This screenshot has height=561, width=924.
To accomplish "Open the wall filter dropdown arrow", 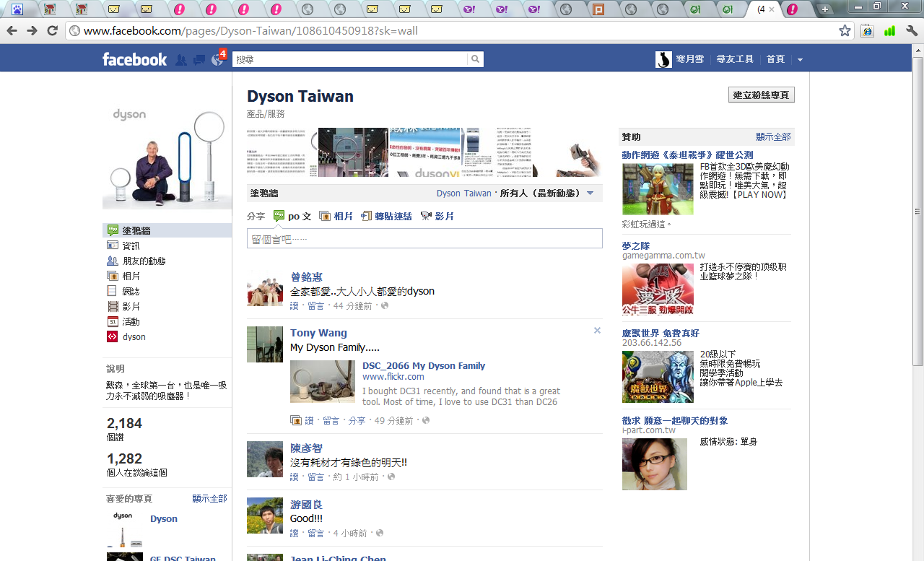I will tap(590, 193).
